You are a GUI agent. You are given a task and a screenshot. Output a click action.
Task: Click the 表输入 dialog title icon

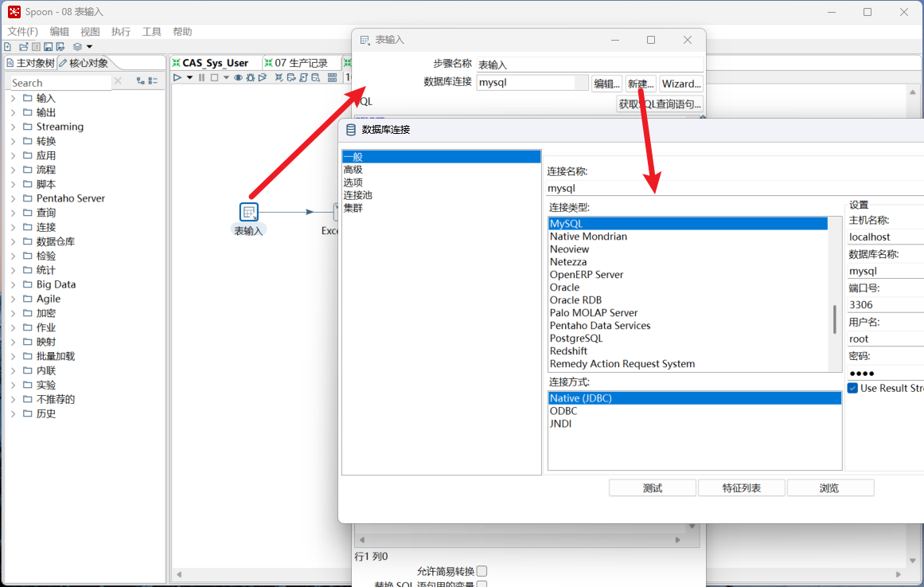[x=365, y=40]
